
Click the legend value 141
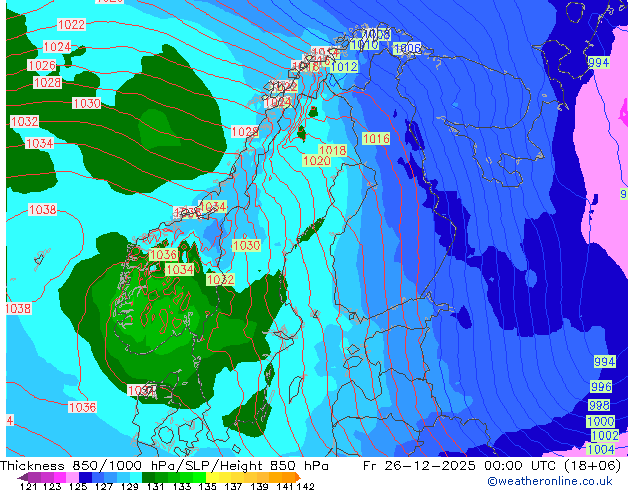coord(285,486)
